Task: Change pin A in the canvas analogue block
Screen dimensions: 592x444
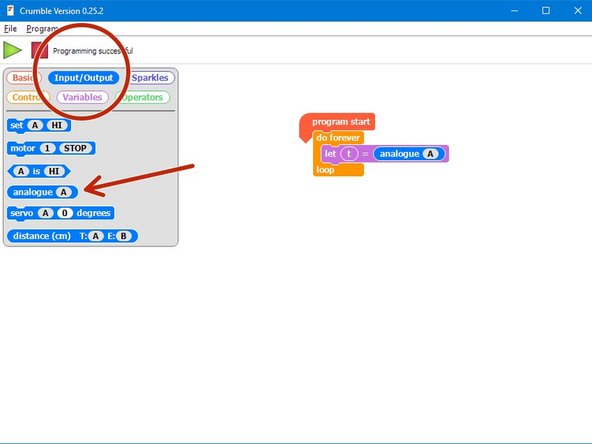Action: point(430,154)
